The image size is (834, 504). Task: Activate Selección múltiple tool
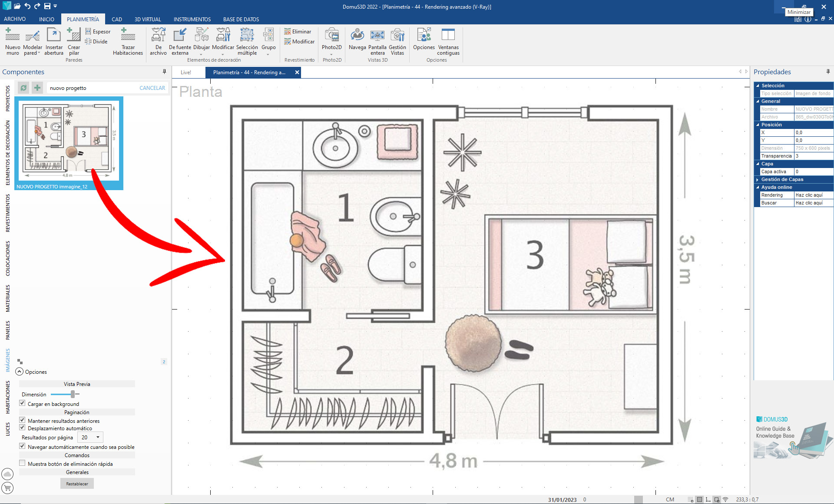point(247,42)
